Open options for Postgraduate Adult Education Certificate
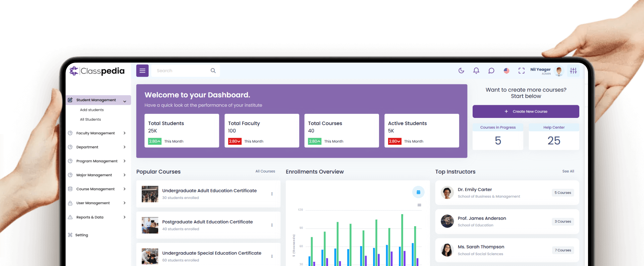 pyautogui.click(x=272, y=225)
